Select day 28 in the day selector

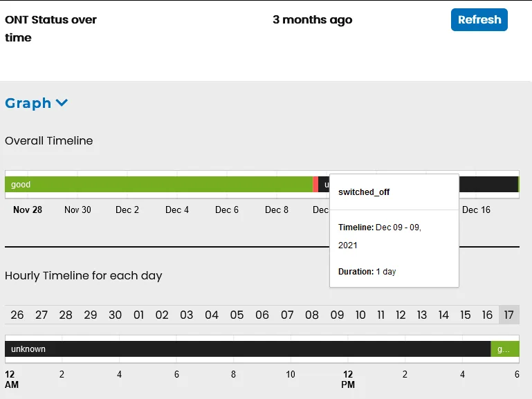click(x=66, y=315)
